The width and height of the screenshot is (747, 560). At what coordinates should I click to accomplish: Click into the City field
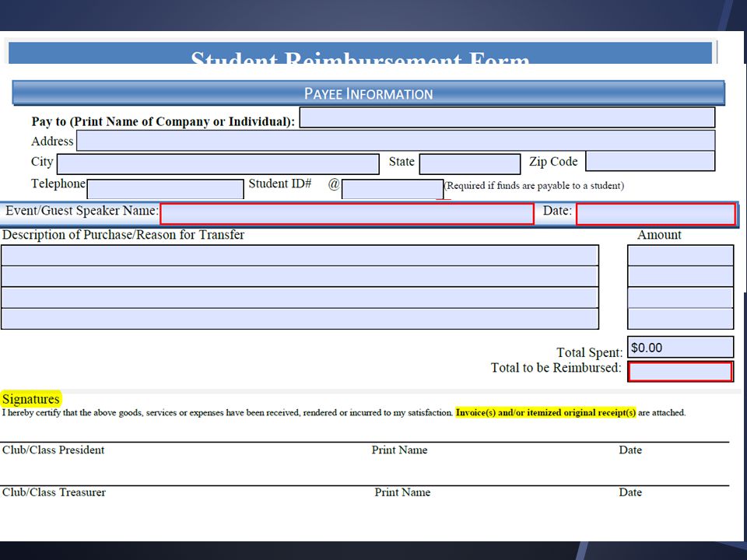218,164
